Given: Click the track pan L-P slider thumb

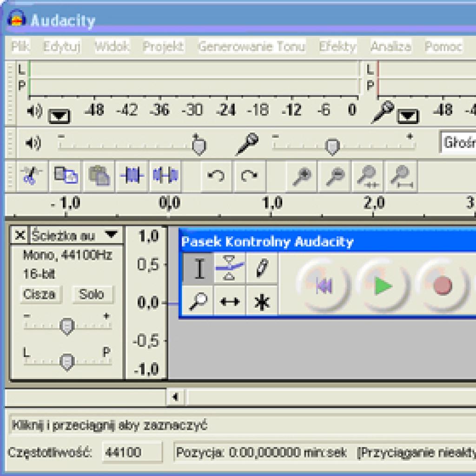Looking at the screenshot, I should (67, 362).
